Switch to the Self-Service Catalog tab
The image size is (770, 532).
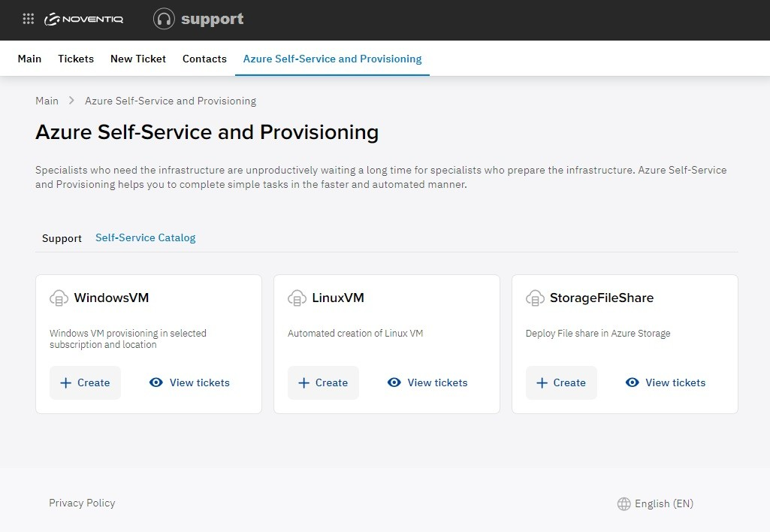(145, 237)
